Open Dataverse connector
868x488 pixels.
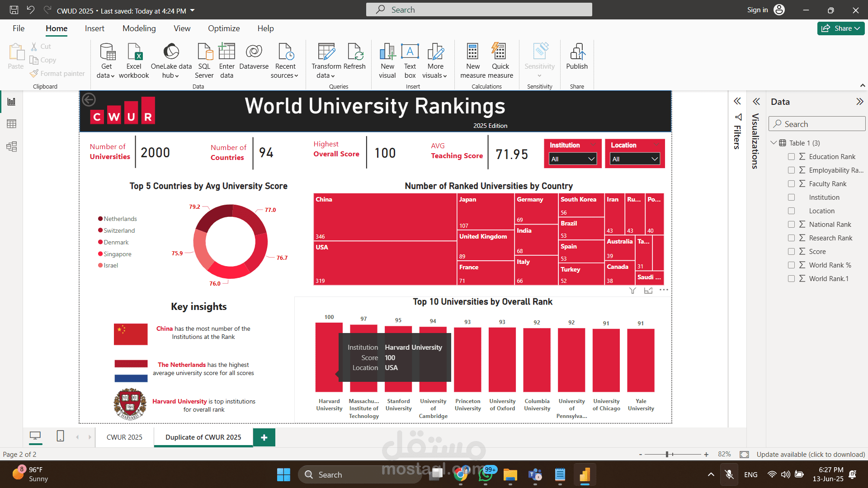click(254, 57)
